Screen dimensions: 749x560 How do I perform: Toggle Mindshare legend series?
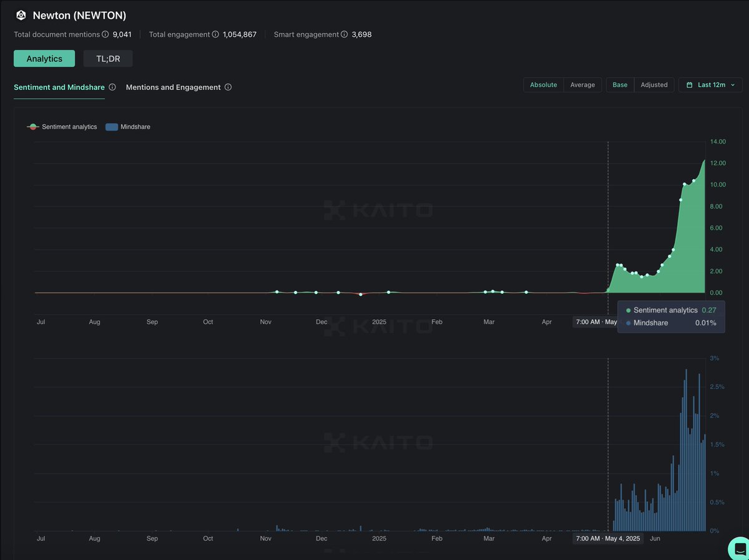pos(128,127)
